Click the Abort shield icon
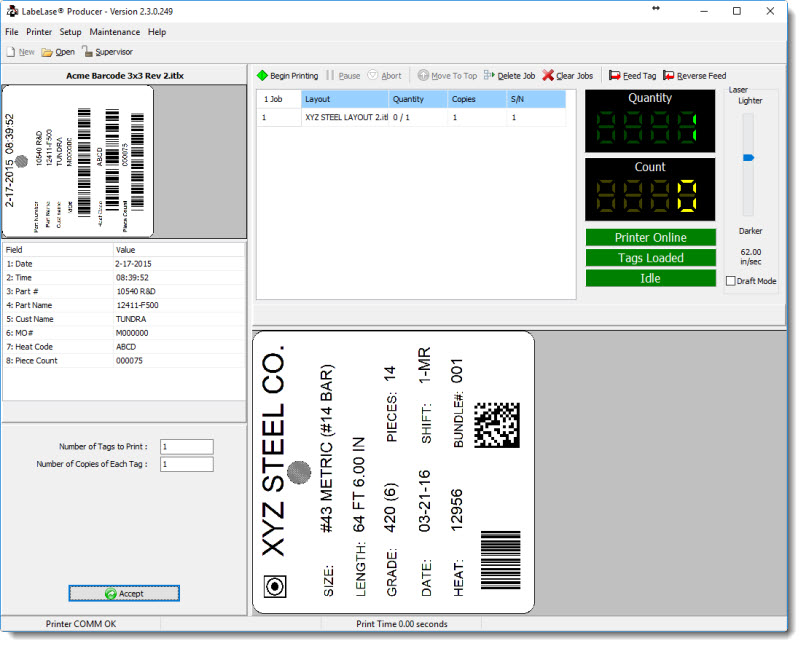Image resolution: width=803 pixels, height=647 pixels. [373, 75]
